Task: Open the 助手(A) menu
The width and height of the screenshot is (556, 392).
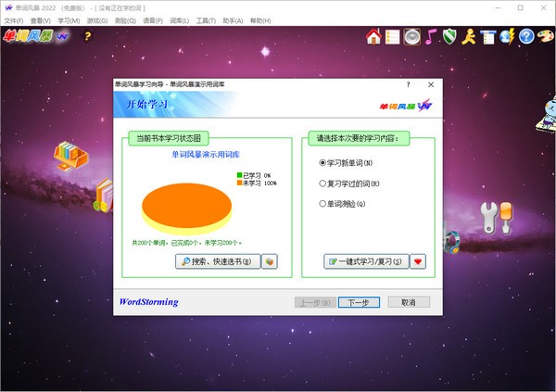Action: [233, 21]
